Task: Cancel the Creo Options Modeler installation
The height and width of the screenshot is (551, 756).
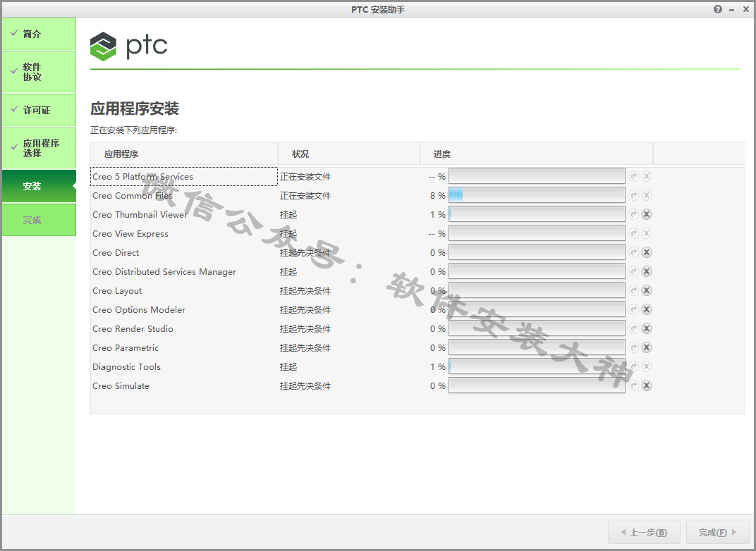Action: coord(647,309)
